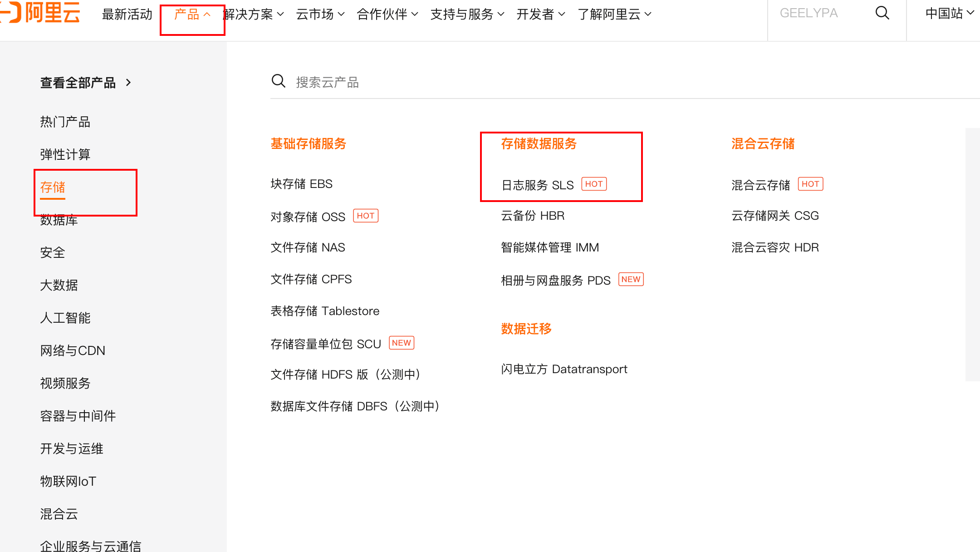Image resolution: width=980 pixels, height=552 pixels.
Task: Select 容器与中间件 category in sidebar
Action: [78, 416]
